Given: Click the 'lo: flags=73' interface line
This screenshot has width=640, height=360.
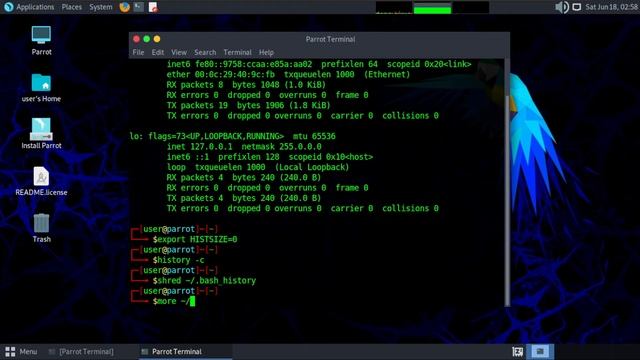Looking at the screenshot, I should (232, 136).
